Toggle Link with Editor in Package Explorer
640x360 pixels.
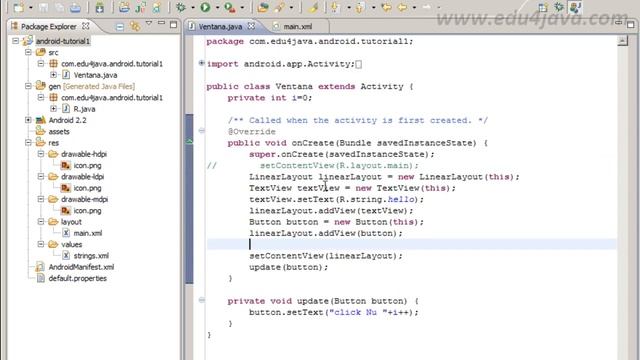point(135,27)
